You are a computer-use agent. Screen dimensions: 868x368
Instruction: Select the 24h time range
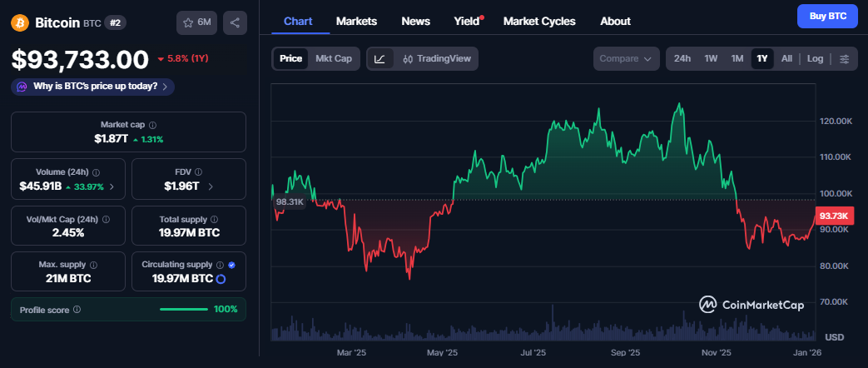(x=682, y=59)
